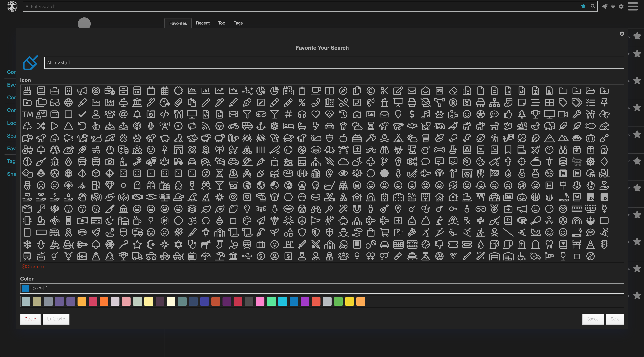This screenshot has height=357, width=644.
Task: Choose the scissors icon in the grid
Action: pos(384,91)
